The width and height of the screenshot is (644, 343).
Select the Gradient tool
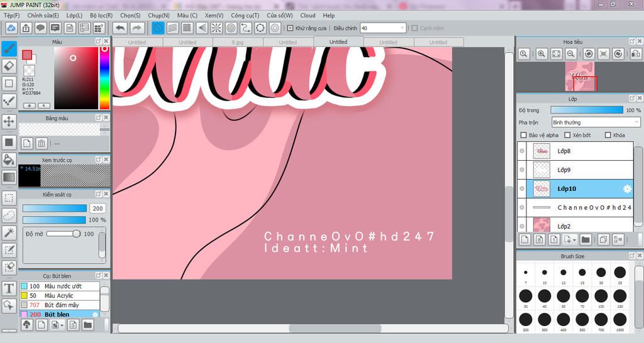pyautogui.click(x=9, y=177)
